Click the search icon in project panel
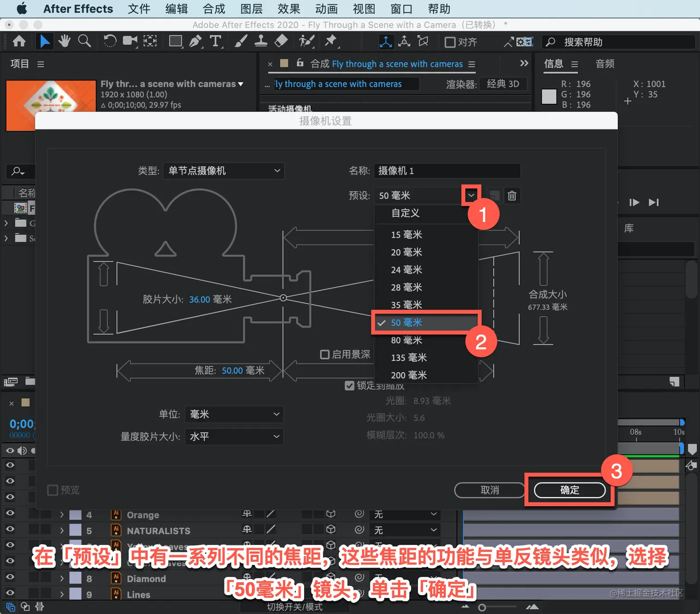 point(18,171)
